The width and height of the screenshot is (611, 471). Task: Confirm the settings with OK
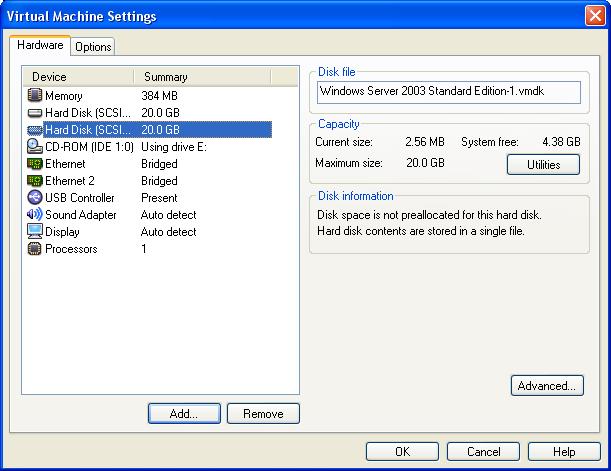[x=402, y=452]
